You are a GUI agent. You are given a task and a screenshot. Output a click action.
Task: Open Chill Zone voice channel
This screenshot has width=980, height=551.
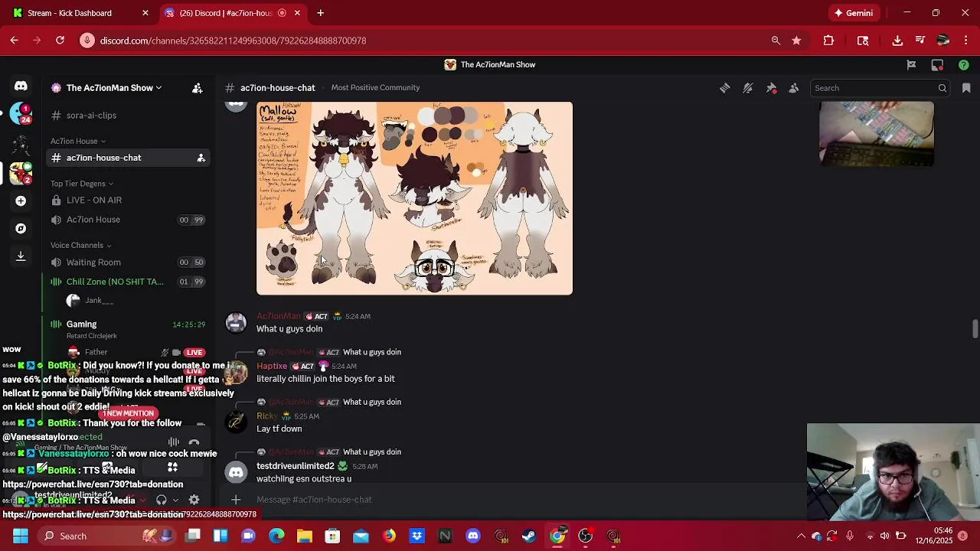point(115,282)
